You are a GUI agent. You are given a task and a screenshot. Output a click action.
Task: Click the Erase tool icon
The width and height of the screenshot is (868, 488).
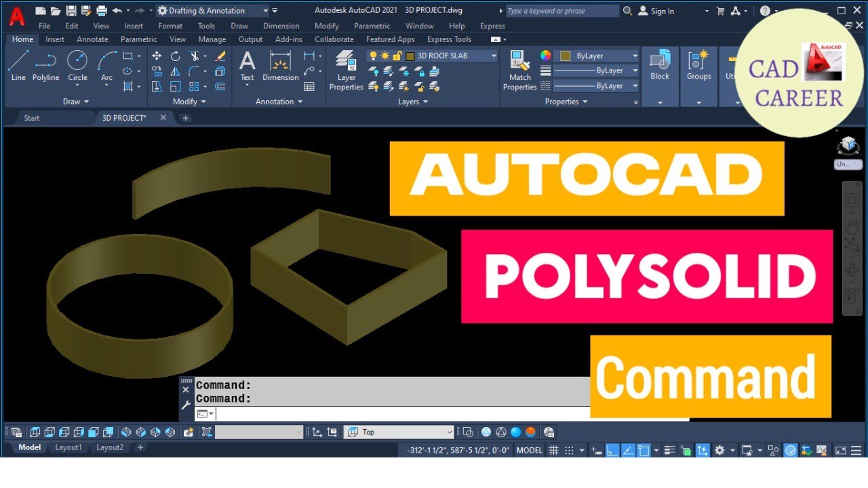(220, 56)
